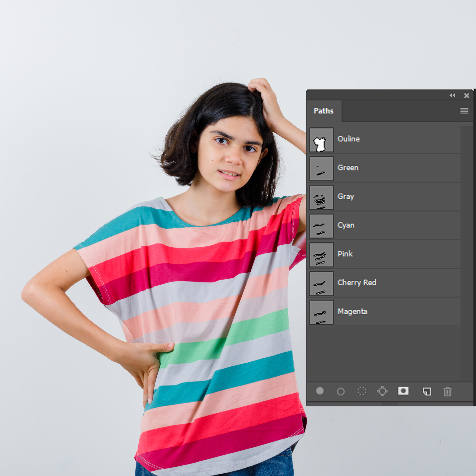Viewport: 476px width, 476px height.
Task: Select the Paths tab
Action: coord(324,111)
